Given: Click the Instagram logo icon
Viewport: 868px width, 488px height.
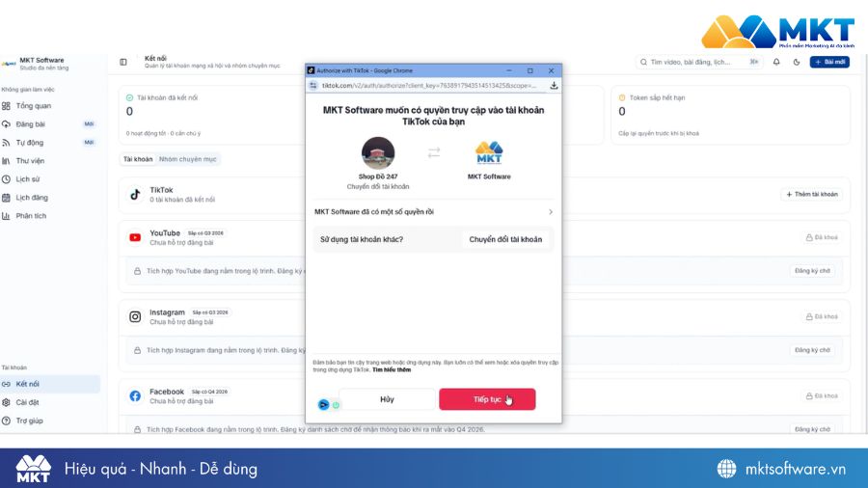Looking at the screenshot, I should 135,316.
